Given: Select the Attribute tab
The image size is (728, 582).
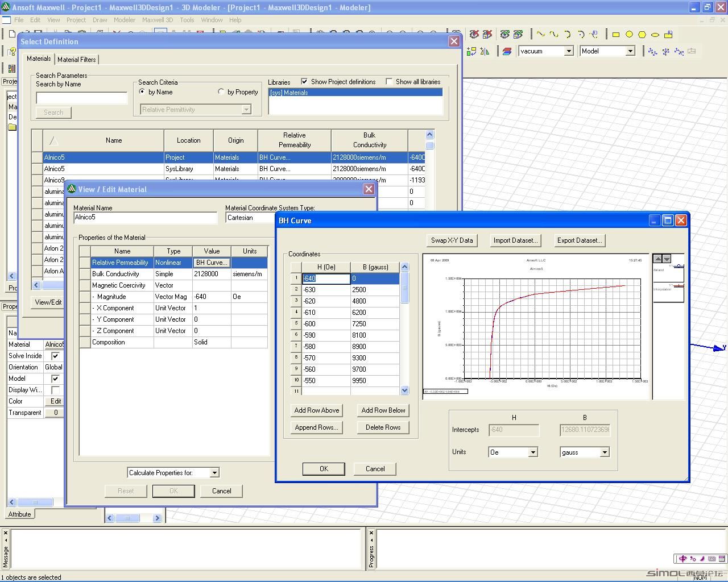Looking at the screenshot, I should click(19, 514).
